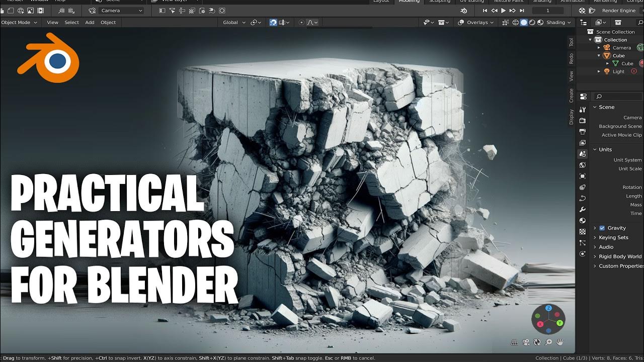The width and height of the screenshot is (644, 362).
Task: Enable wireframe viewport shading
Action: 515,23
